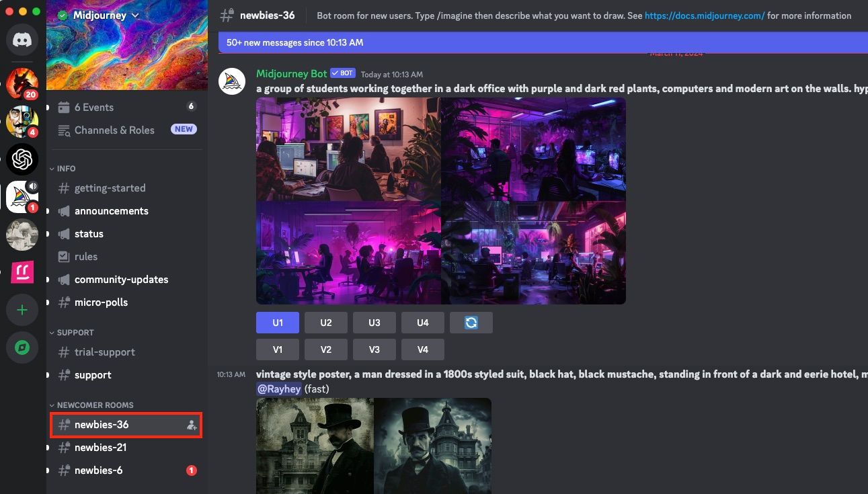
Task: Select the Midjourney sailboat server icon
Action: [x=22, y=197]
